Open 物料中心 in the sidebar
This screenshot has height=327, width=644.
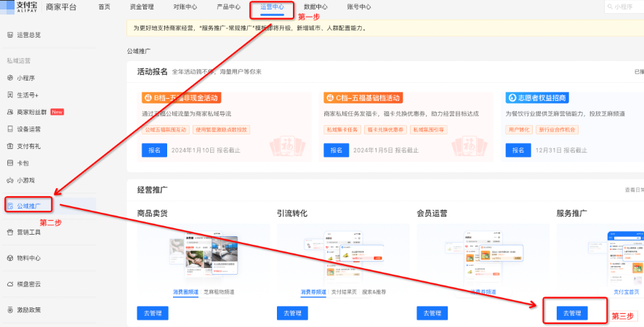click(x=25, y=259)
